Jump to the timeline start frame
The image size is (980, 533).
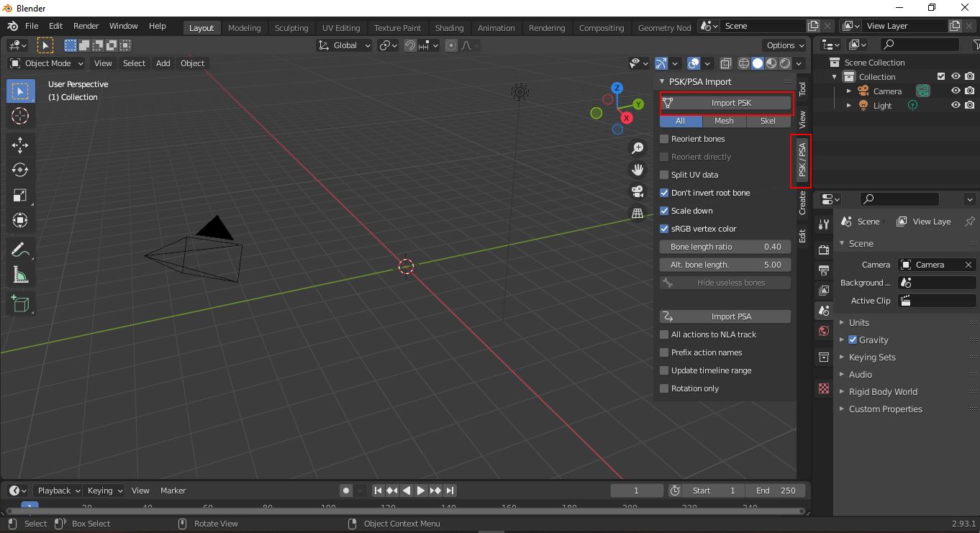click(x=378, y=491)
